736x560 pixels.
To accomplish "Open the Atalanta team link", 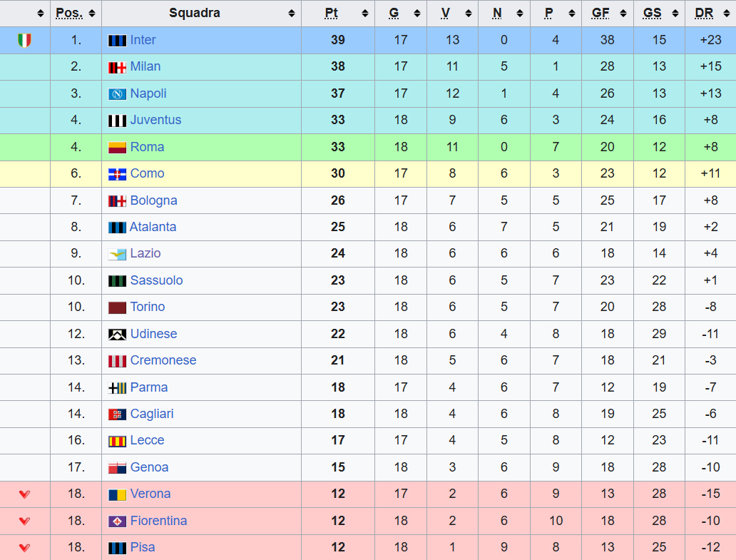I will (153, 228).
